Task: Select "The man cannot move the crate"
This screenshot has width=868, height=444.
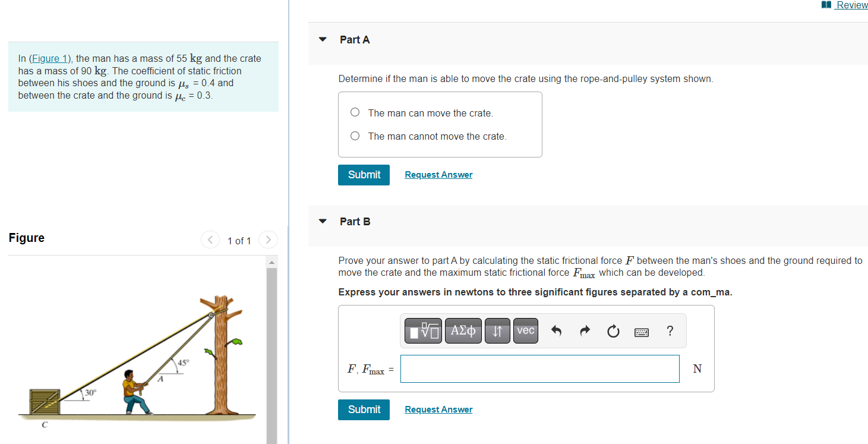Action: point(355,136)
